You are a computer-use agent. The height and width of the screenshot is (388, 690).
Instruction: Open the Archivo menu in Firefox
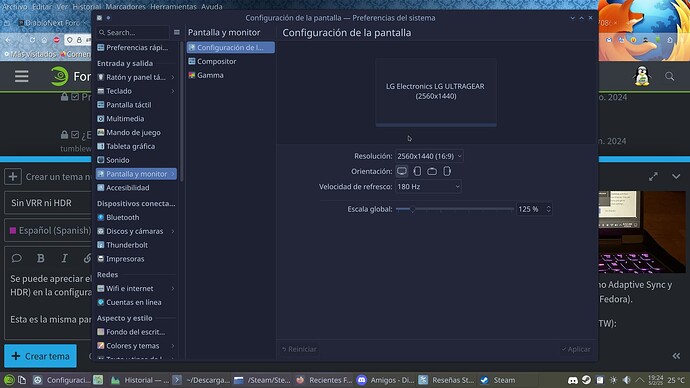pyautogui.click(x=14, y=7)
